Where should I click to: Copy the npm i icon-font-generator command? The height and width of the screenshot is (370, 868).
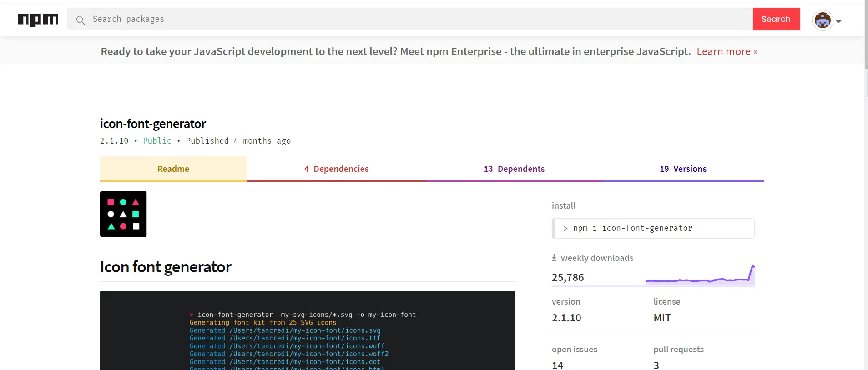(653, 228)
